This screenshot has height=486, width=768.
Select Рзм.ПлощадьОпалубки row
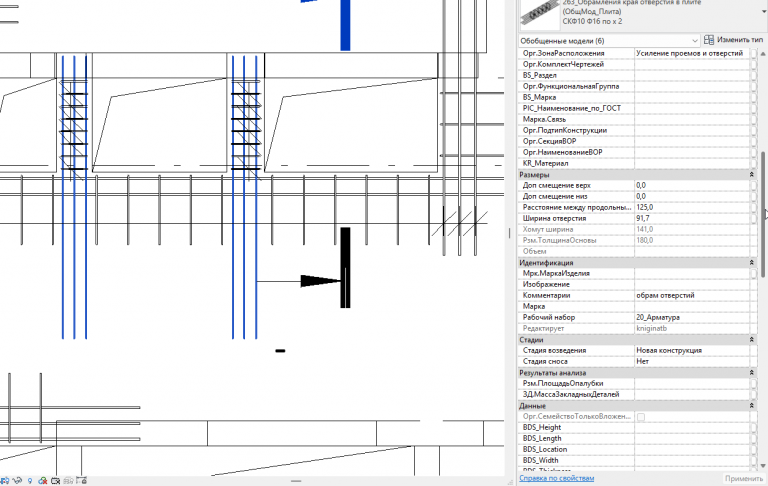point(638,384)
